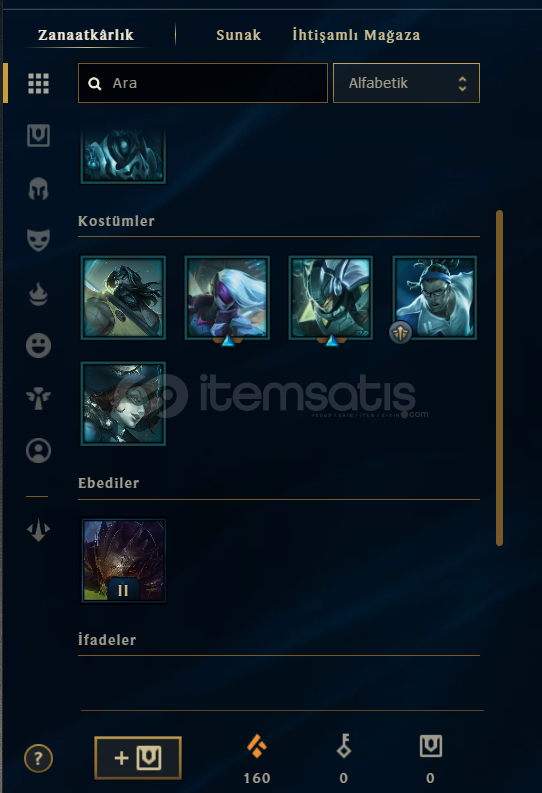Open the help question mark icon

[x=38, y=758]
